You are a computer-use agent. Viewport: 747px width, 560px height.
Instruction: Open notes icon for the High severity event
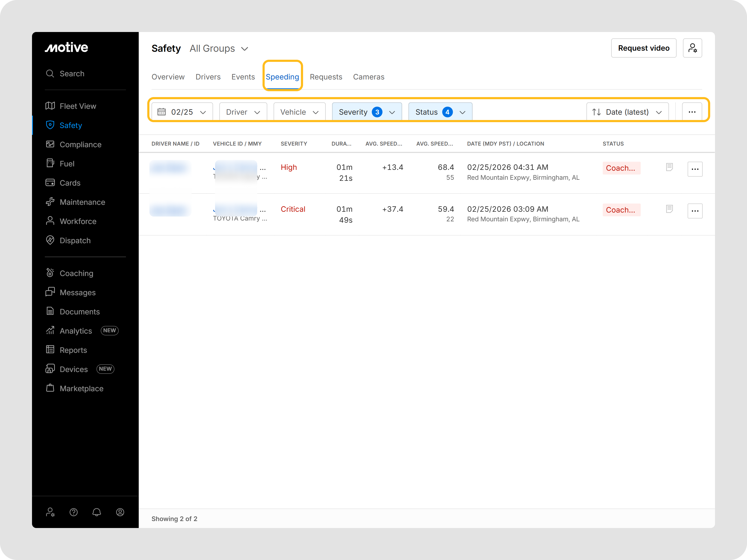669,167
